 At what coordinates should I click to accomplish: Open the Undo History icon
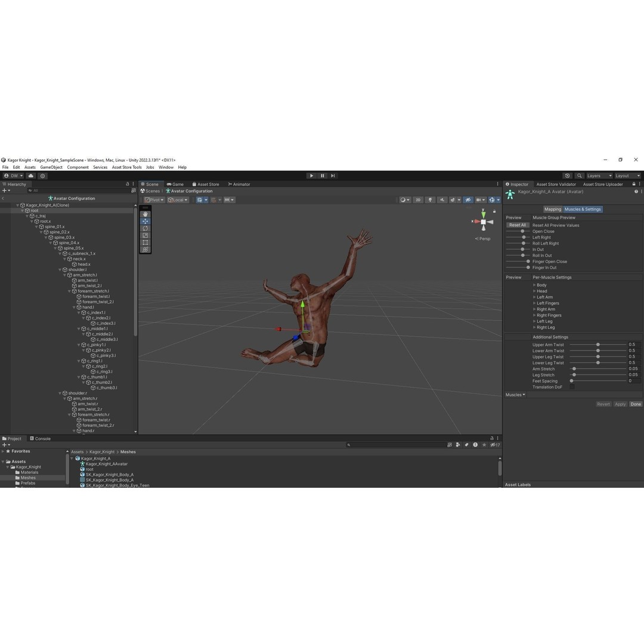click(568, 176)
